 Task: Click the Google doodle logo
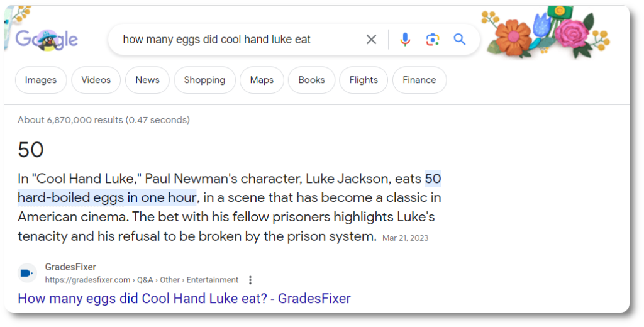(x=46, y=40)
